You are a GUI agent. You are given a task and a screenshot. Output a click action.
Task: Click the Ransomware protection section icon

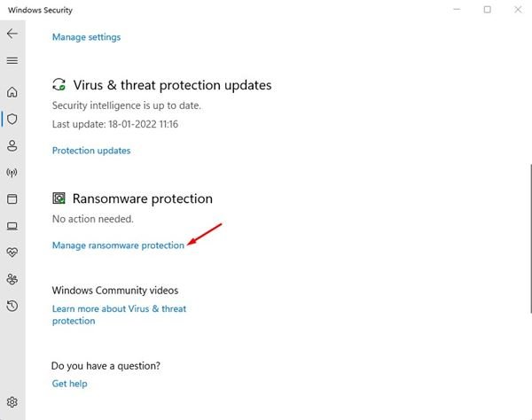(x=59, y=198)
